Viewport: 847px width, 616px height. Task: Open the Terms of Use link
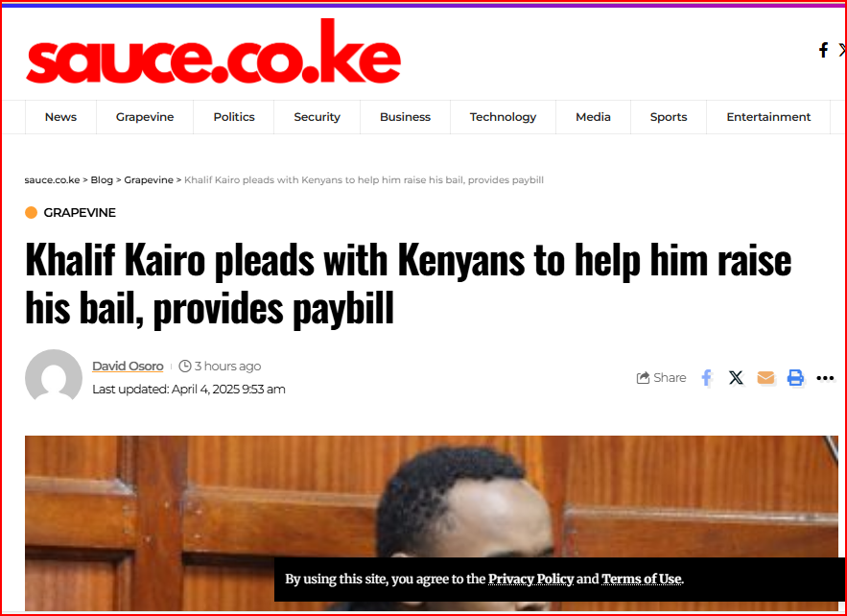[642, 580]
